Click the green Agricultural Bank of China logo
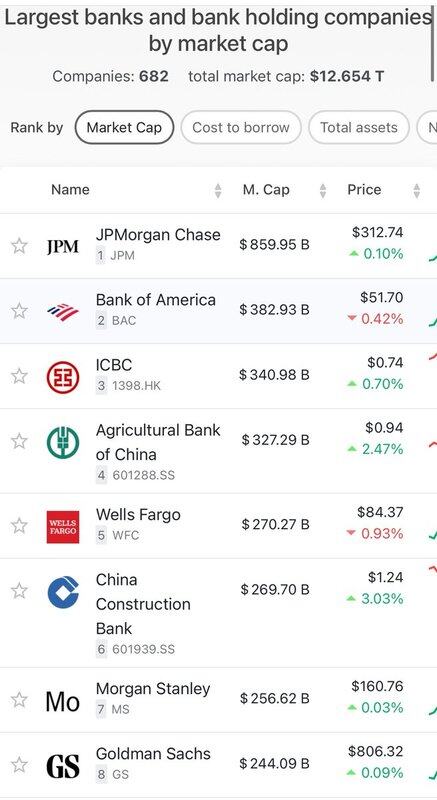This screenshot has height=800, width=437. coord(63,442)
